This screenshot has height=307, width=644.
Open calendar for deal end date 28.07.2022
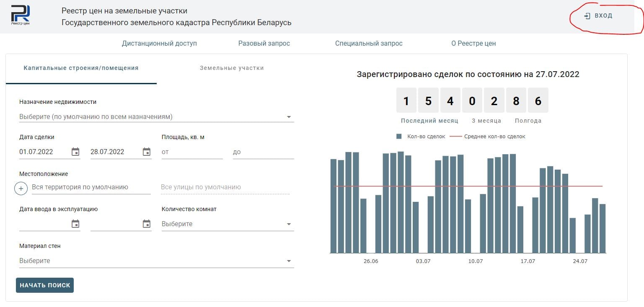point(147,152)
